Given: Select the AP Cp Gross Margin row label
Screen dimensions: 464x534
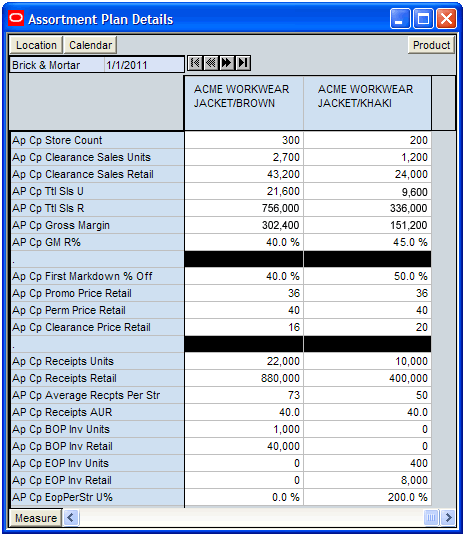Looking at the screenshot, I should point(97,225).
